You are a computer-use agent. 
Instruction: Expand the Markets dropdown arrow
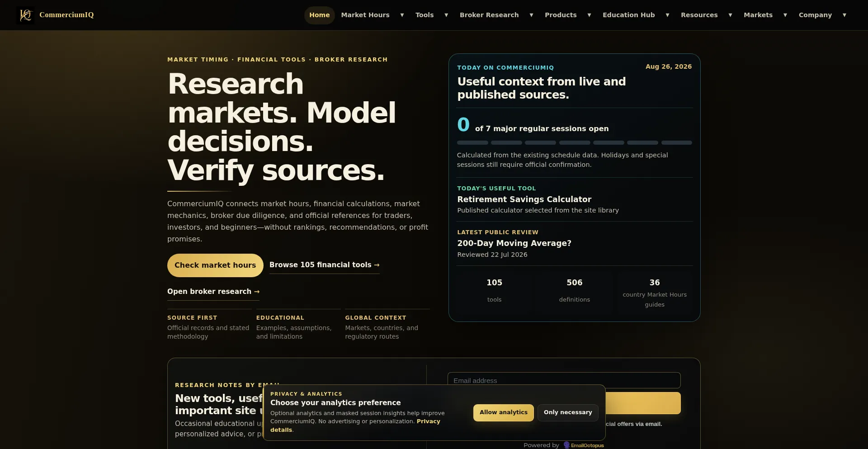tap(785, 15)
